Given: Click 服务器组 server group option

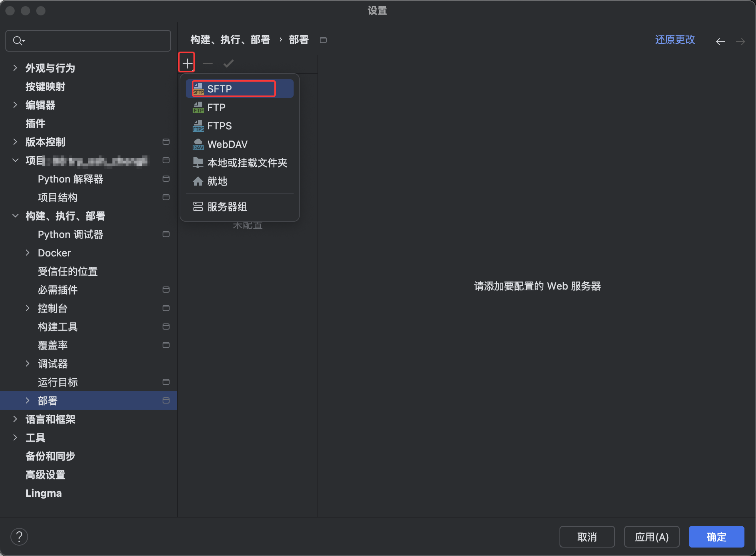Looking at the screenshot, I should (227, 207).
